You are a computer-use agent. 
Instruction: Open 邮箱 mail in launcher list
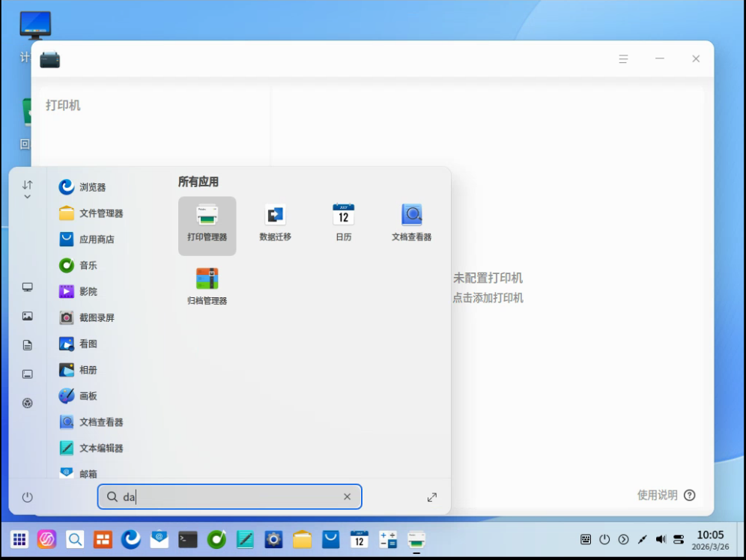[78, 472]
